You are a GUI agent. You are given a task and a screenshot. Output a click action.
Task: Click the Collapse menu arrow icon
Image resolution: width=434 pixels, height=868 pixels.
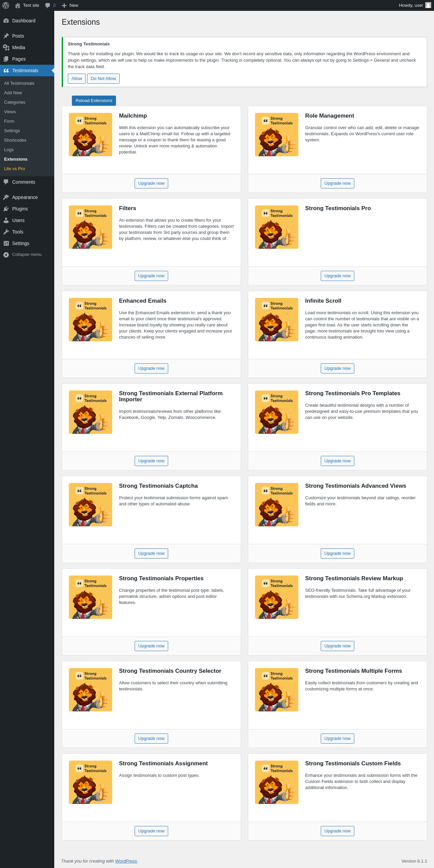[6, 255]
